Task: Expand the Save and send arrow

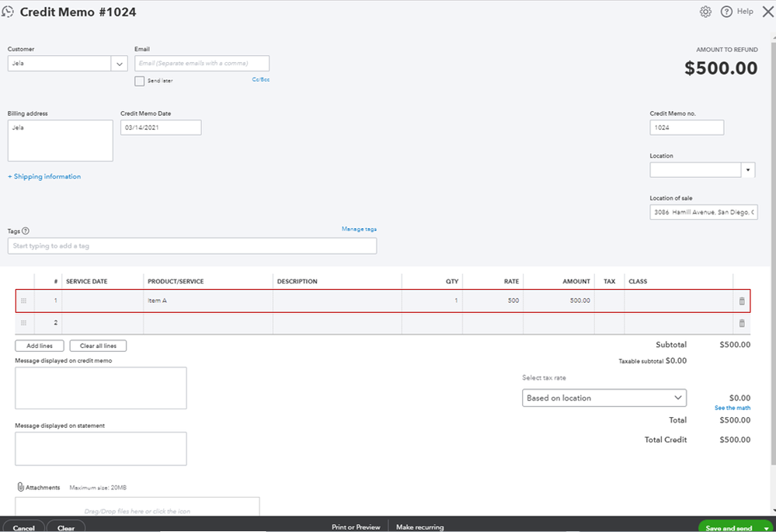Action: coord(766,528)
